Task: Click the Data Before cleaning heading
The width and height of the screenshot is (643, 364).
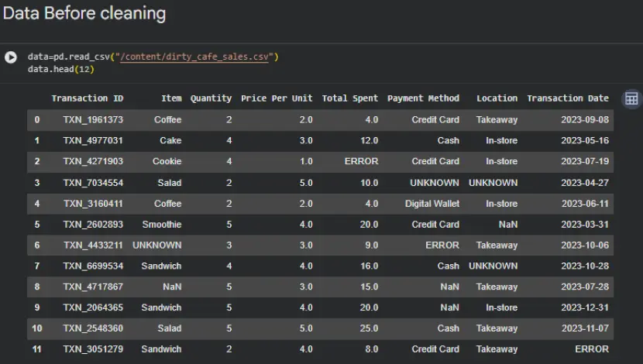Action: click(84, 13)
